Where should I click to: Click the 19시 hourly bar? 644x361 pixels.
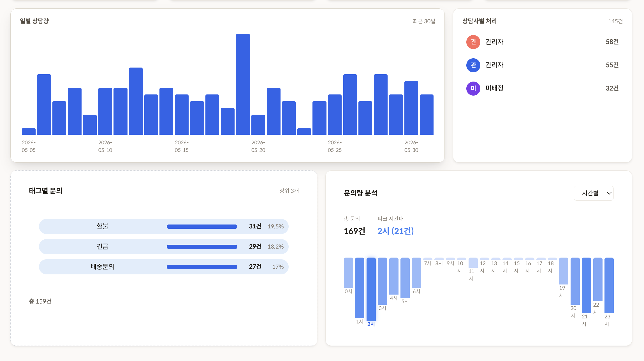(x=564, y=271)
